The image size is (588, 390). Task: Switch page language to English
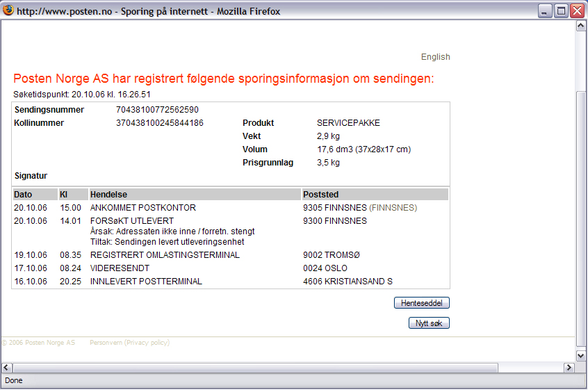(435, 57)
